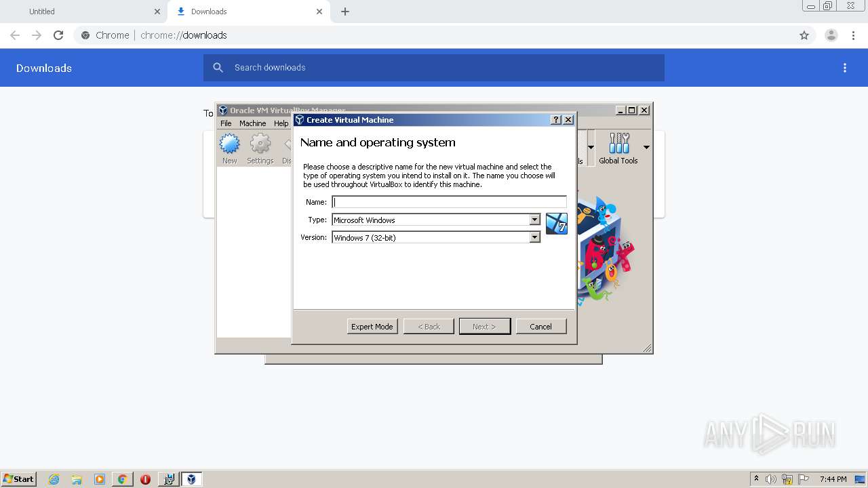The width and height of the screenshot is (868, 488).
Task: Launch Opera from the taskbar
Action: point(145,479)
